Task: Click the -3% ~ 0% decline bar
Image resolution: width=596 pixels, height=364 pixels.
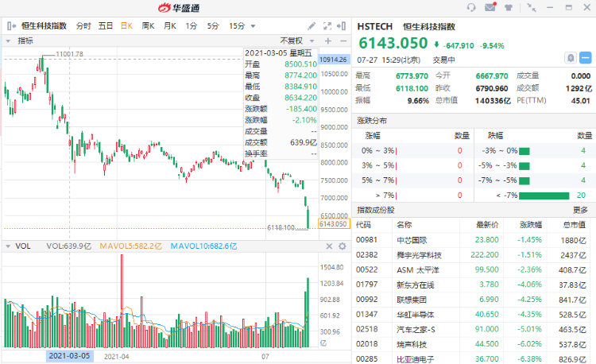Action: pos(524,151)
